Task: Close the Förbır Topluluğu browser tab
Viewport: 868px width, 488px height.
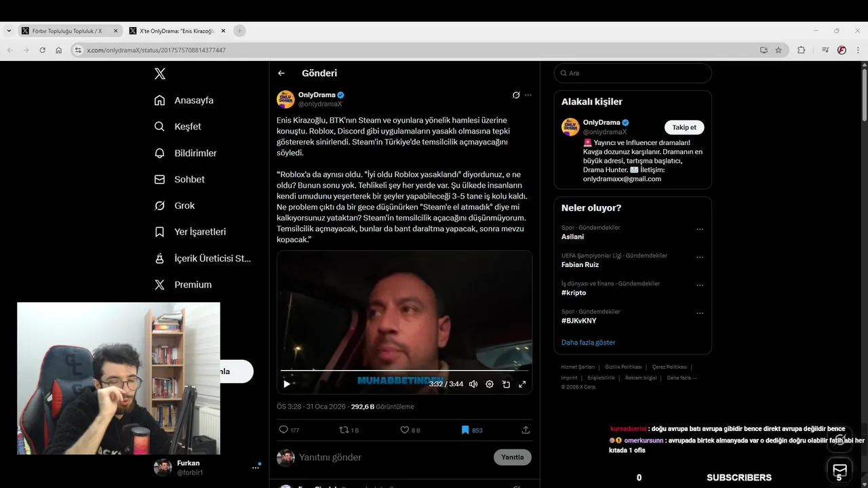Action: click(x=115, y=31)
